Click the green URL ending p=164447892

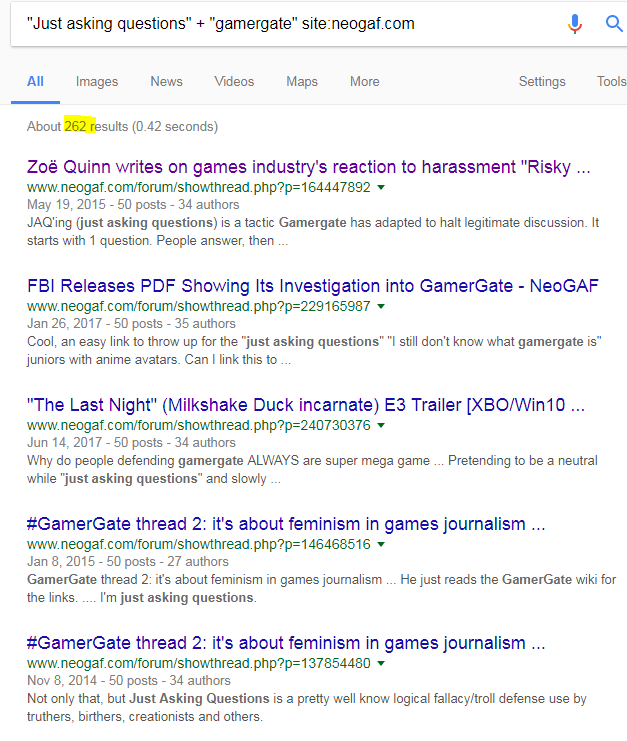pos(198,188)
